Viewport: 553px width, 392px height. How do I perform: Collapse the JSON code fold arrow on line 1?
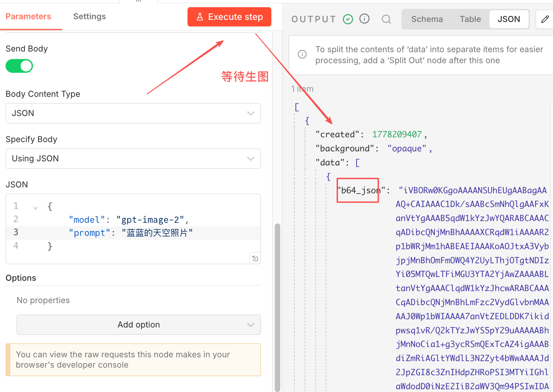(x=35, y=207)
